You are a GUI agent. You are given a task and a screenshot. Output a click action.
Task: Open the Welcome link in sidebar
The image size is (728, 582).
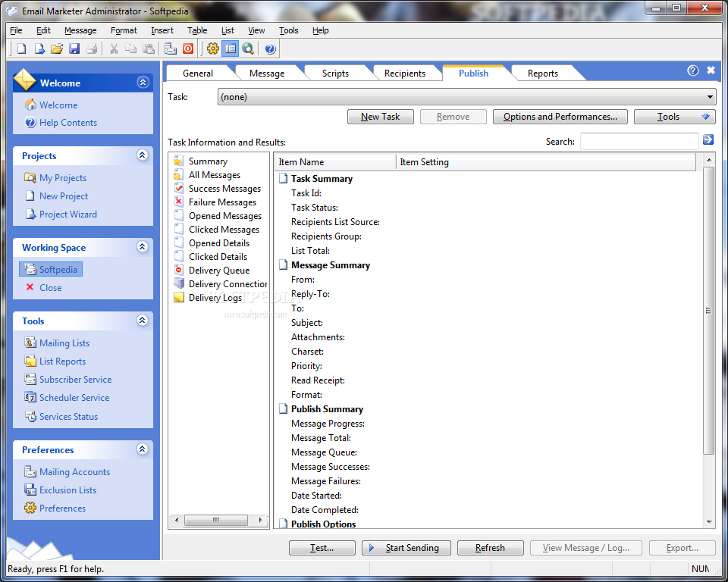click(58, 105)
